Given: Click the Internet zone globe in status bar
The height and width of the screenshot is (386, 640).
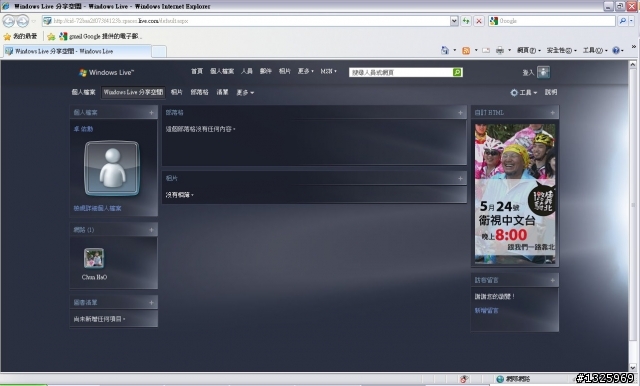Looking at the screenshot, I should click(500, 379).
